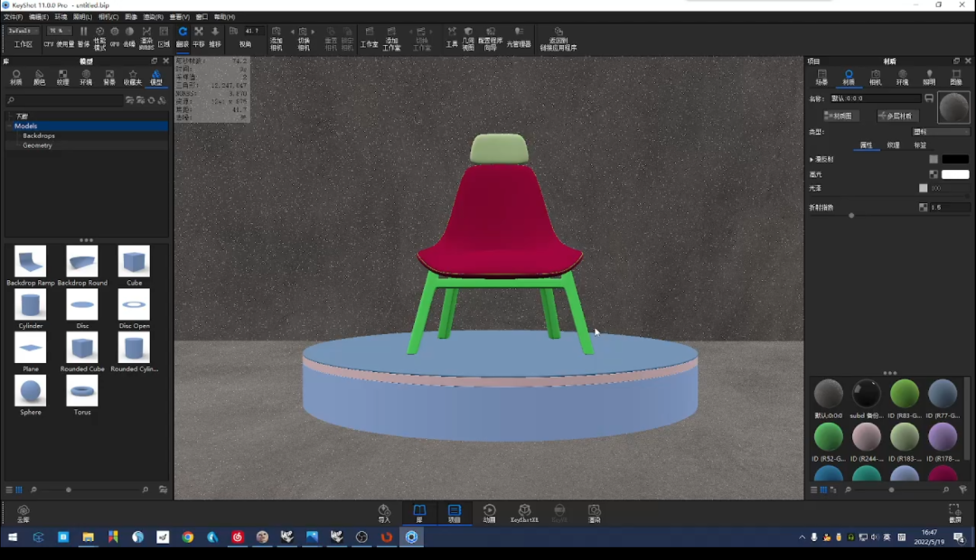
Task: Toggle the Library panel button in bottom toolbar
Action: coord(419,513)
